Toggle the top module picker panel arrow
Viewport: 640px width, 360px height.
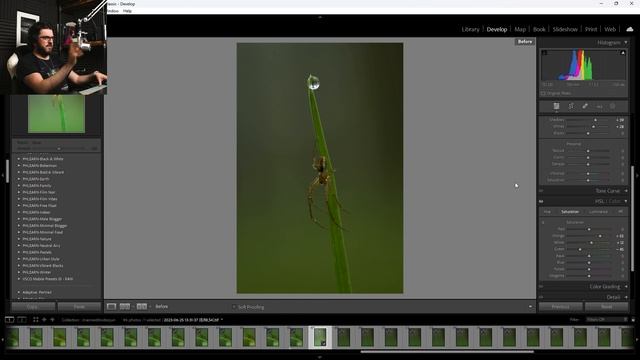pos(320,17)
